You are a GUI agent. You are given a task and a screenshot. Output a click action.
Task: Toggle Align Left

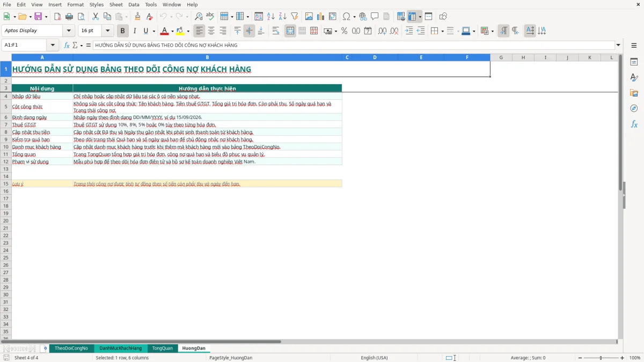199,31
